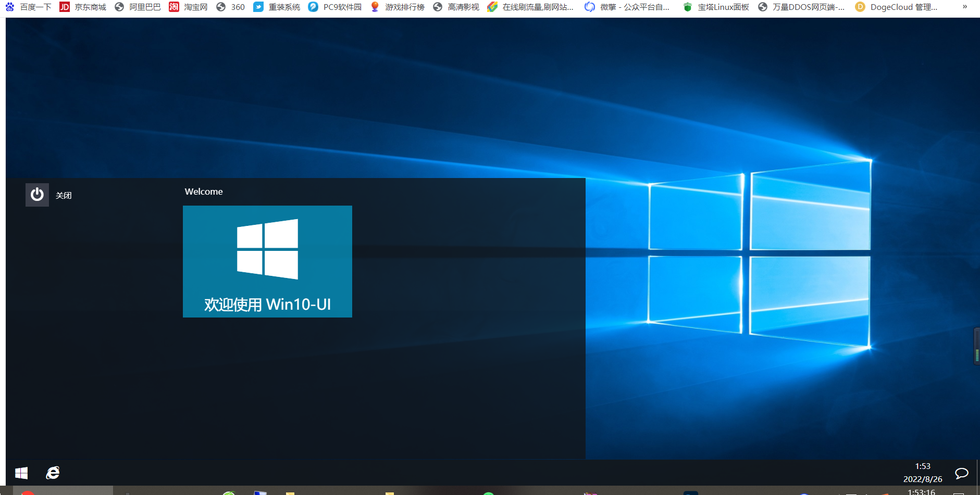Click the 百度一下 paw favicon
The height and width of the screenshot is (495, 980).
point(9,7)
